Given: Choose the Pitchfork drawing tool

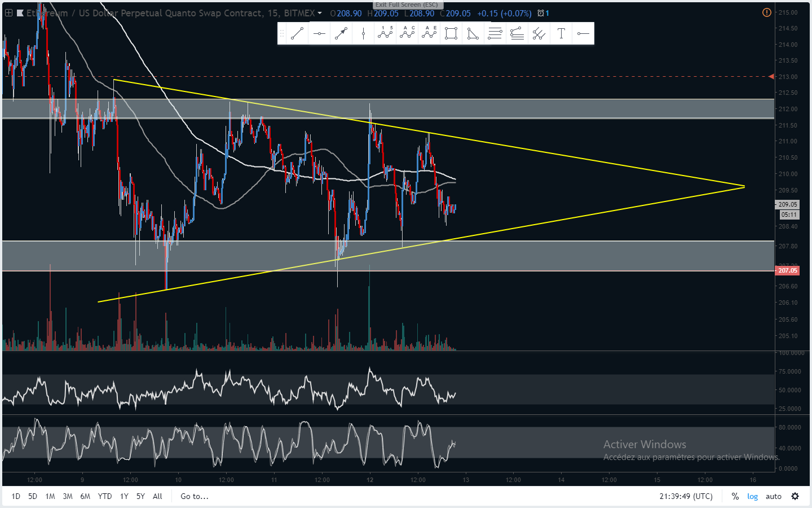Looking at the screenshot, I should click(x=539, y=34).
